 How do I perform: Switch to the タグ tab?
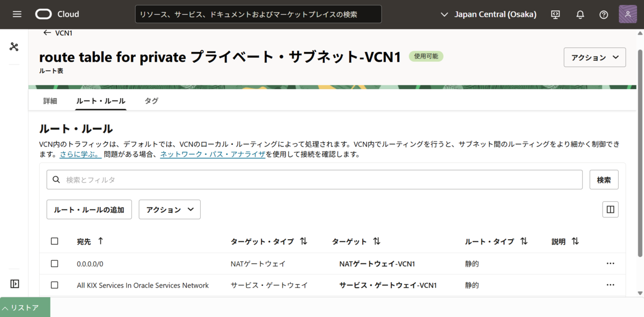(151, 101)
